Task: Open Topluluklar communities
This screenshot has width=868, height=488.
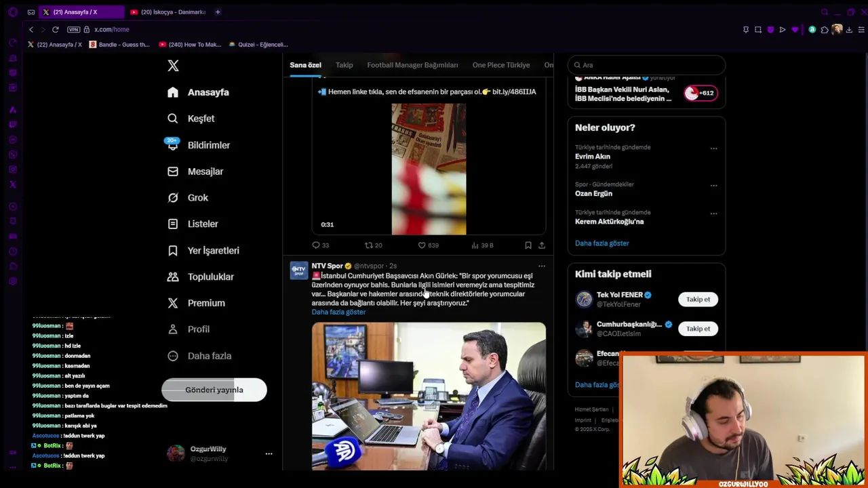Action: [201, 277]
